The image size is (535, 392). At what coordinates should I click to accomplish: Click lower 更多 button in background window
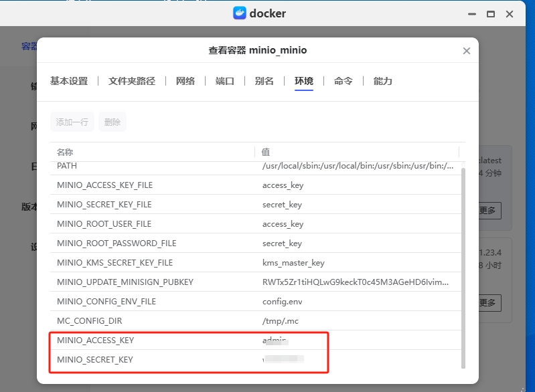click(x=490, y=302)
